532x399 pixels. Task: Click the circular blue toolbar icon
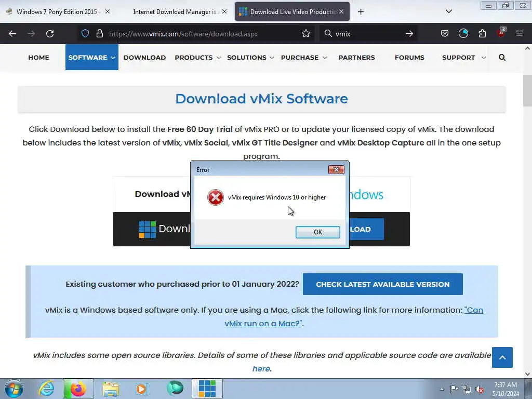click(463, 33)
